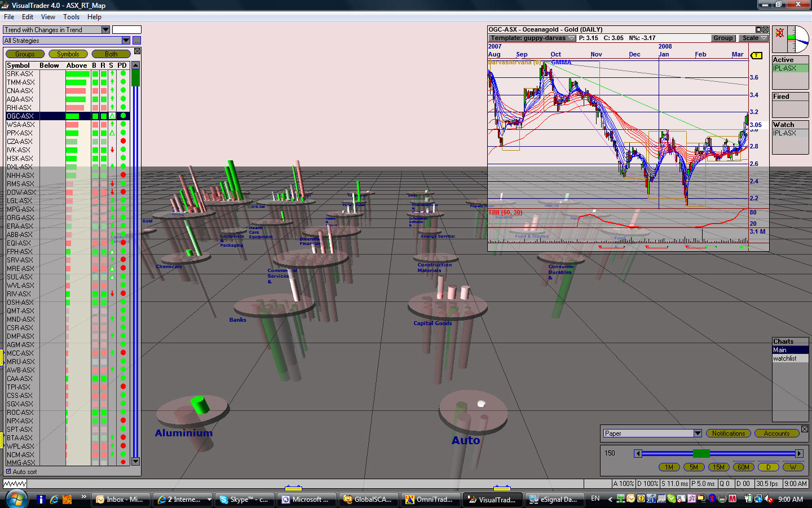Click the Notifications button

728,433
